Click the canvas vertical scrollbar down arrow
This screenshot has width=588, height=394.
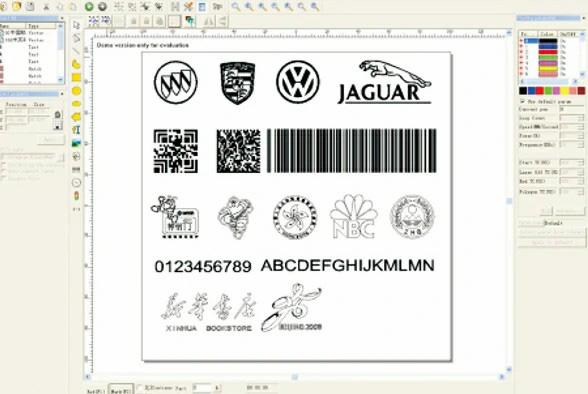(x=509, y=369)
